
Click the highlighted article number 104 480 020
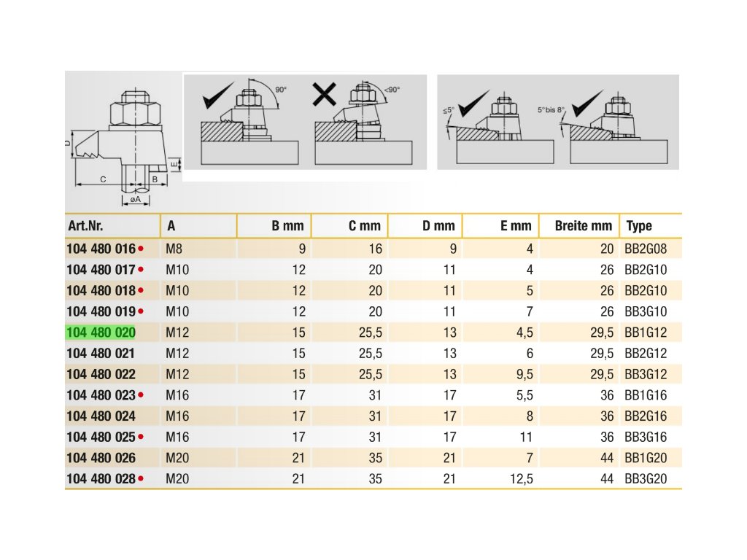(x=101, y=332)
